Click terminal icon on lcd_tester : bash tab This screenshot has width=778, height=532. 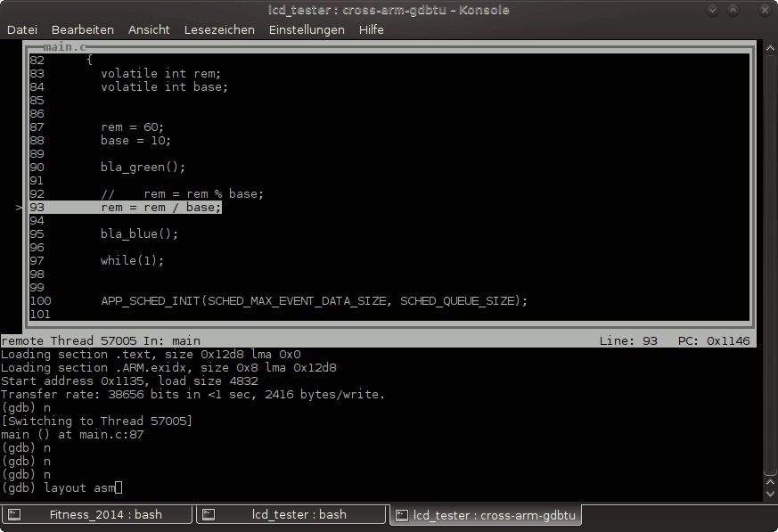(x=209, y=515)
